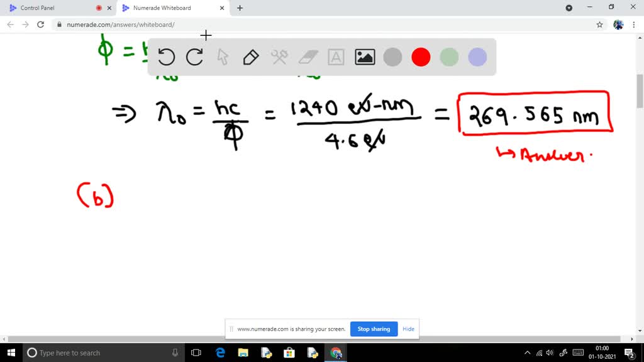
Task: Open the Chrome profile avatar menu
Action: point(618,24)
